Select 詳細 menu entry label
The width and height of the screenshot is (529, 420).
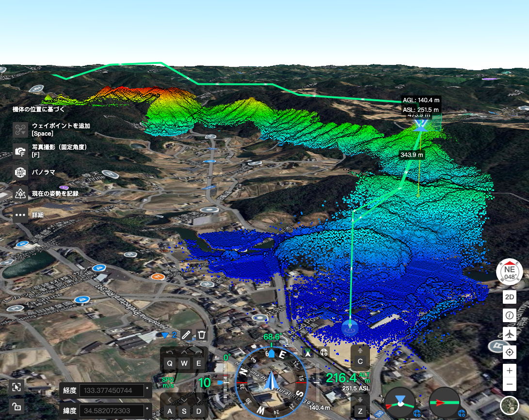(38, 215)
